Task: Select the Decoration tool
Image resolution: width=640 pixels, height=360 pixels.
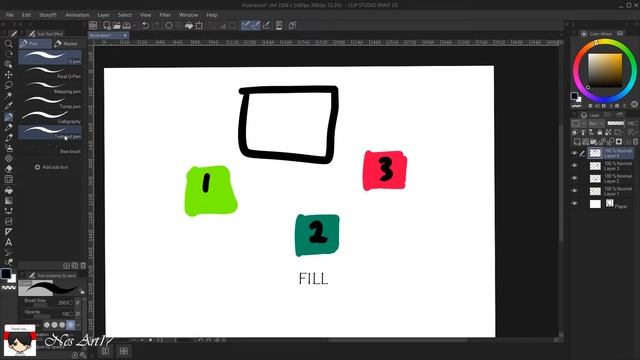Action: pos(8,158)
